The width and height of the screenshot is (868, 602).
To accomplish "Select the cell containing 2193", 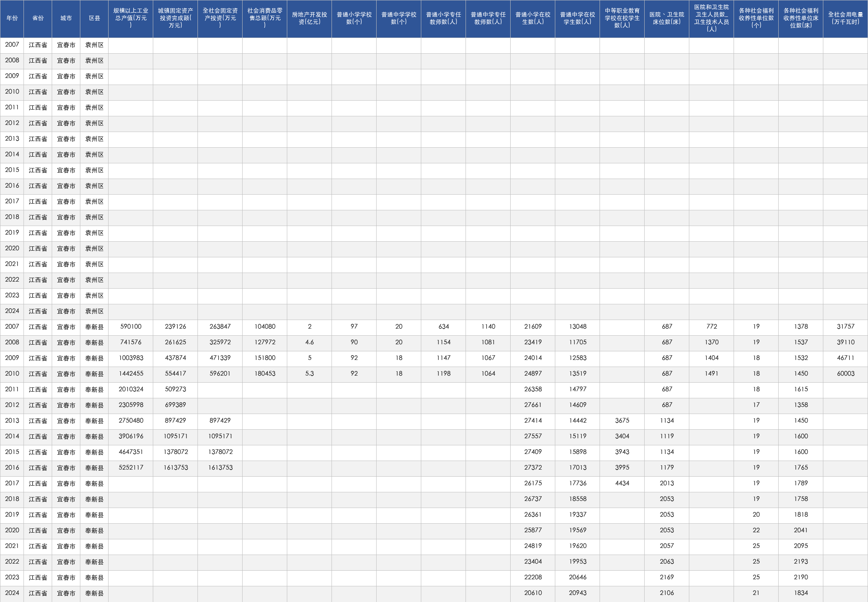I will tap(801, 562).
